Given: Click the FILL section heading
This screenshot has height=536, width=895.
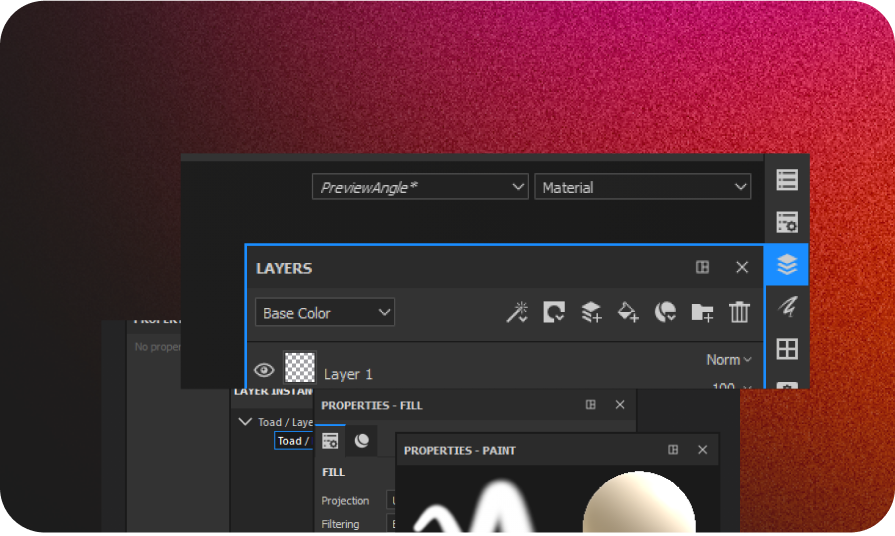Looking at the screenshot, I should [x=333, y=472].
